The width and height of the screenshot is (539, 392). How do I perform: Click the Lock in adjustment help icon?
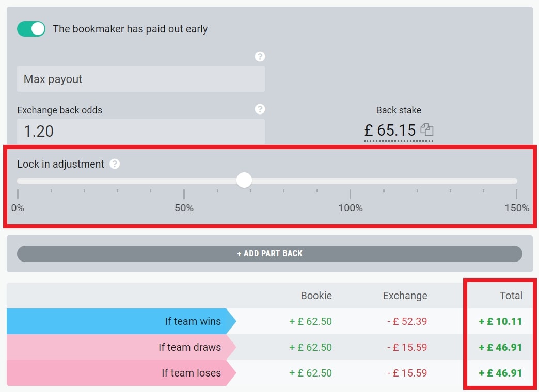115,164
